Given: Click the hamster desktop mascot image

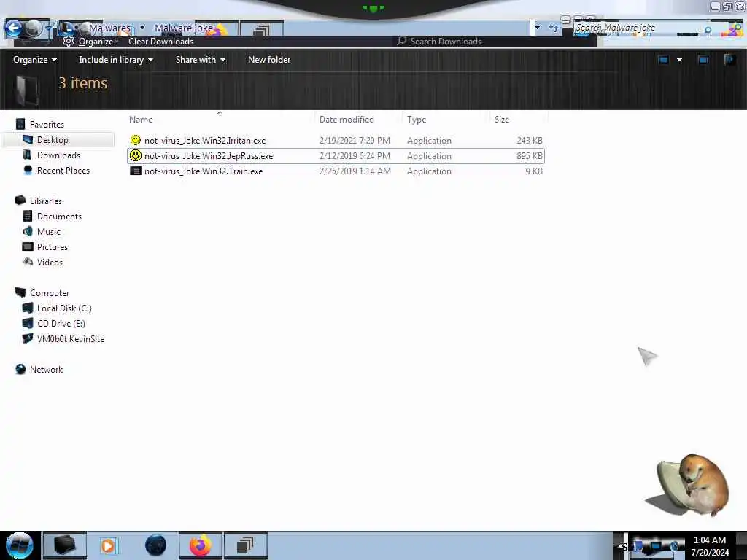Looking at the screenshot, I should 688,485.
